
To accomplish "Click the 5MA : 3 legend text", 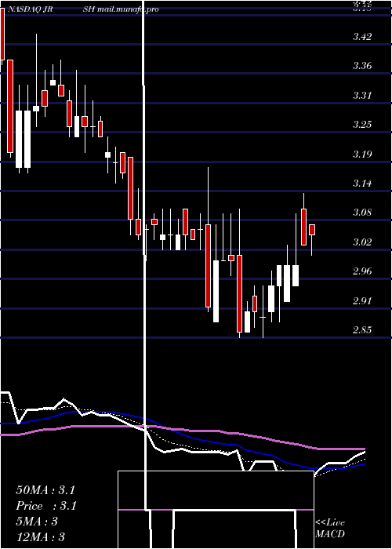I will point(37,522).
